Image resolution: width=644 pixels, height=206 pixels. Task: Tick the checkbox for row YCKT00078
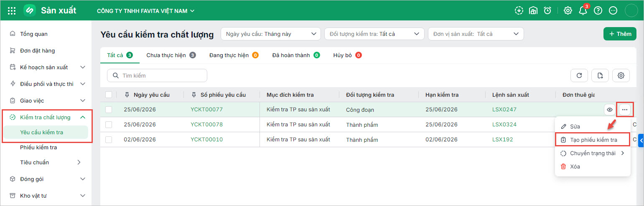click(x=109, y=125)
